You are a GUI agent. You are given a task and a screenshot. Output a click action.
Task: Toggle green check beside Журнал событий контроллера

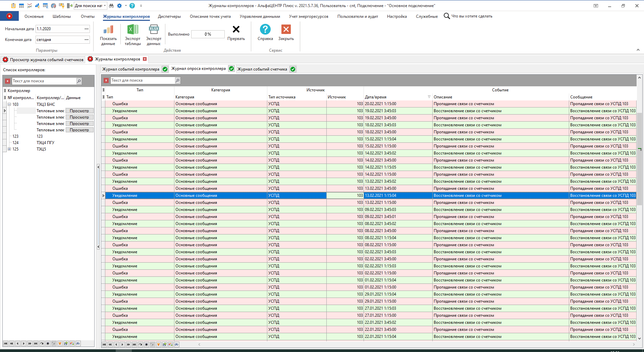coord(165,69)
